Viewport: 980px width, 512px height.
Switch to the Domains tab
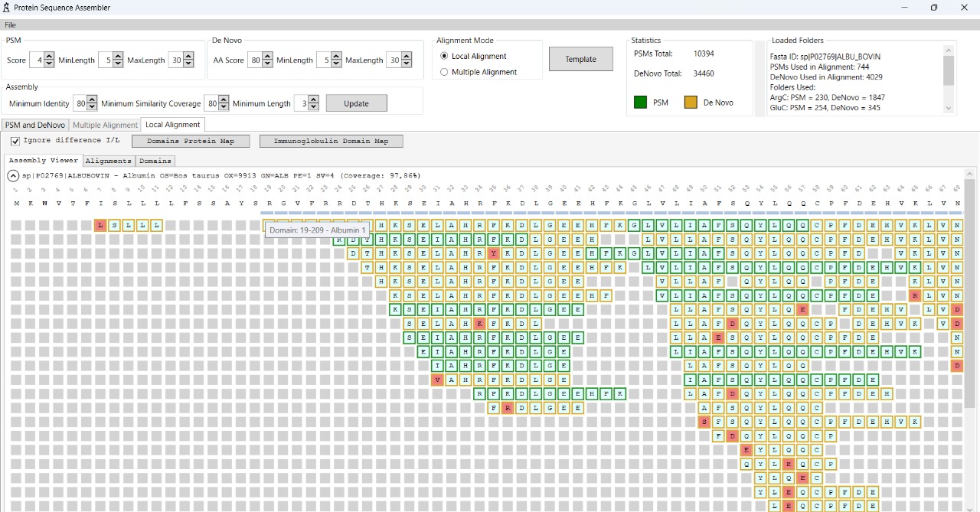point(155,161)
